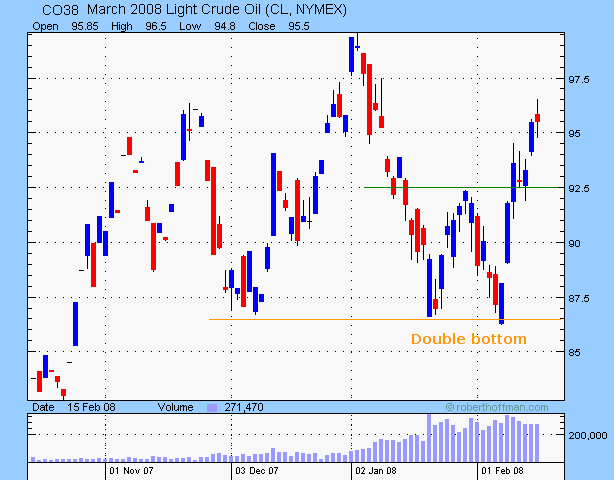Click the purple volume legend square
The width and height of the screenshot is (614, 480).
(212, 408)
